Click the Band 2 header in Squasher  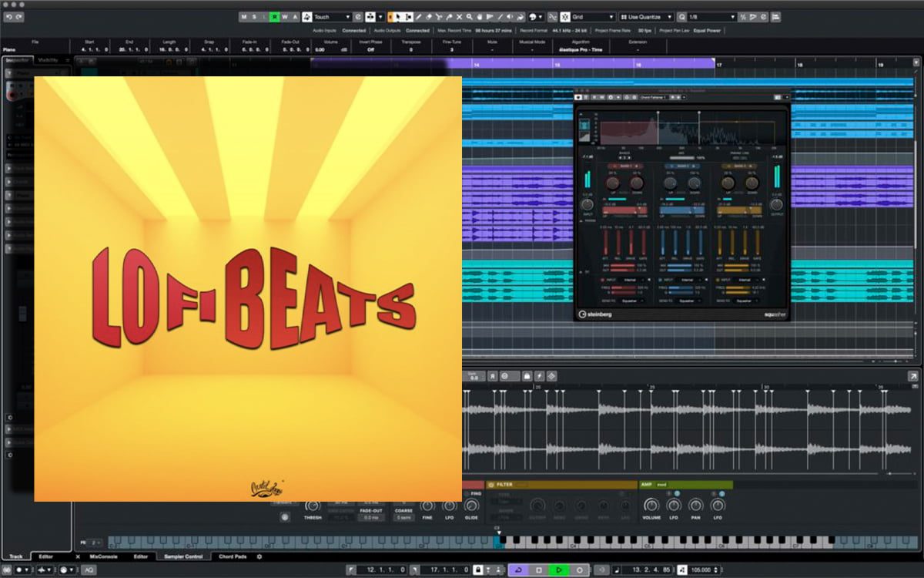[x=681, y=166]
